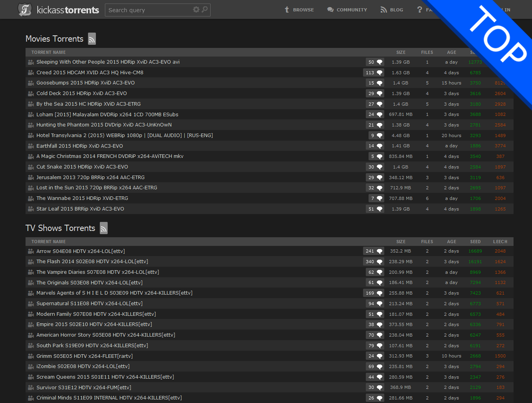
Task: Sort TV Shows table by Torrent Name header
Action: [49, 242]
